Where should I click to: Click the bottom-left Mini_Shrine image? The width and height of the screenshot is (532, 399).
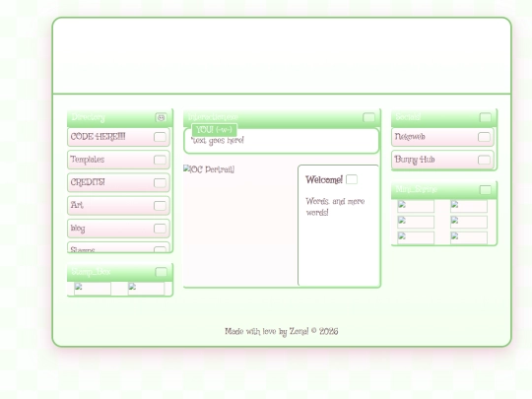coord(416,237)
